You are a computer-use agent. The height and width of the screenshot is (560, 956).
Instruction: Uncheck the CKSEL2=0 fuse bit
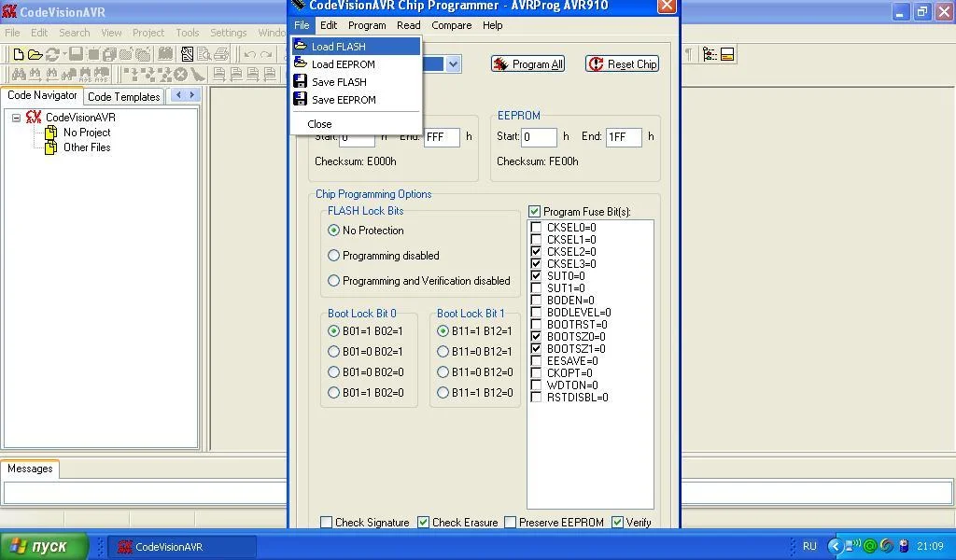(536, 252)
